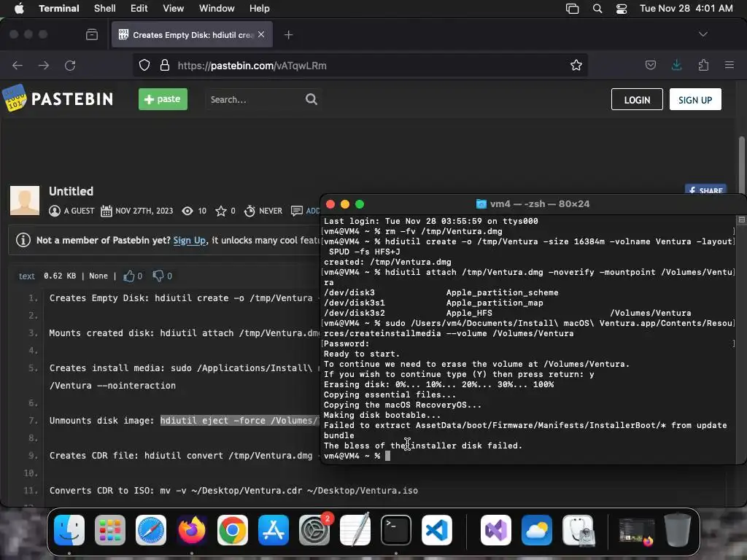Open the Help menu
Viewport: 747px width, 560px height.
[x=260, y=8]
